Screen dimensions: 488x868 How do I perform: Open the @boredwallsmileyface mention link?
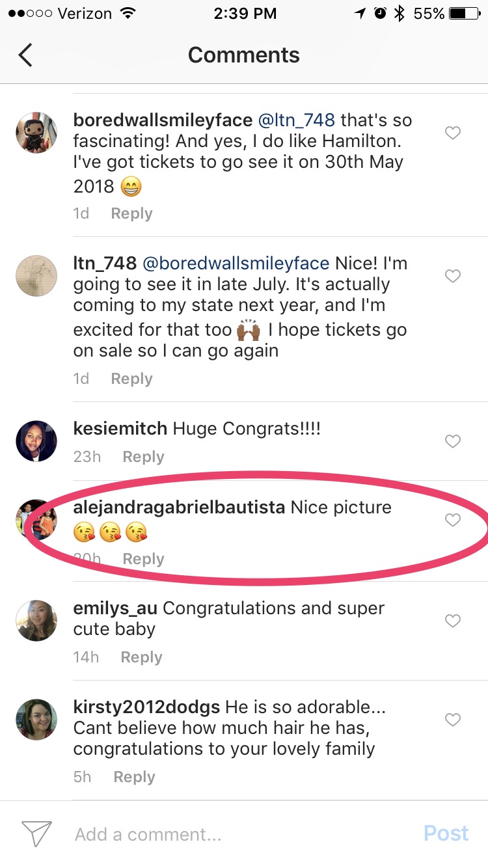click(x=236, y=264)
